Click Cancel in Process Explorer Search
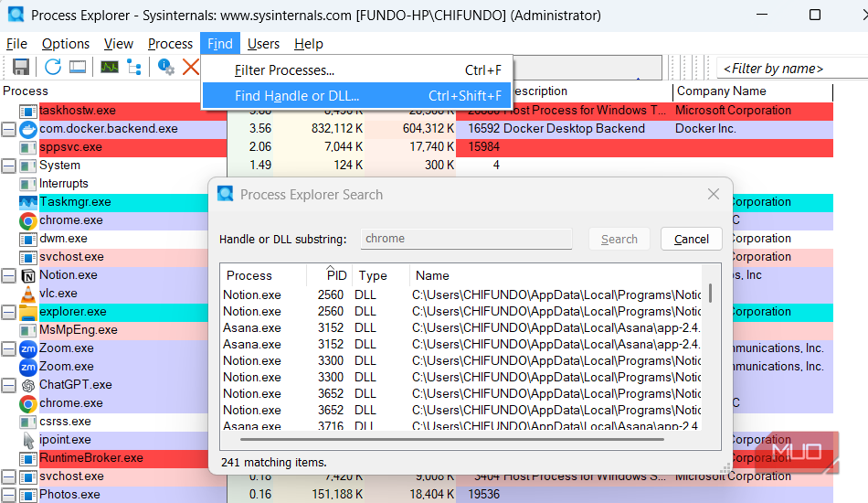This screenshot has width=868, height=503. tap(692, 239)
